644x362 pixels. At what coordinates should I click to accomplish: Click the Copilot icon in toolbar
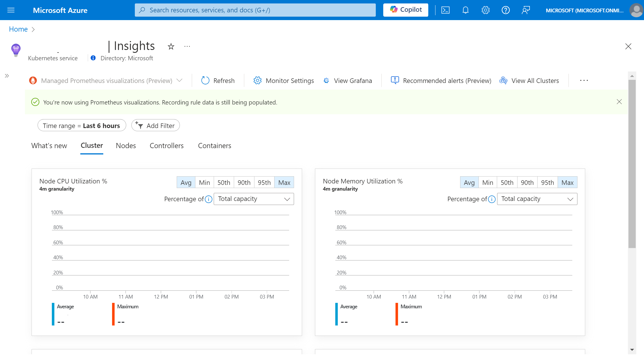point(405,10)
